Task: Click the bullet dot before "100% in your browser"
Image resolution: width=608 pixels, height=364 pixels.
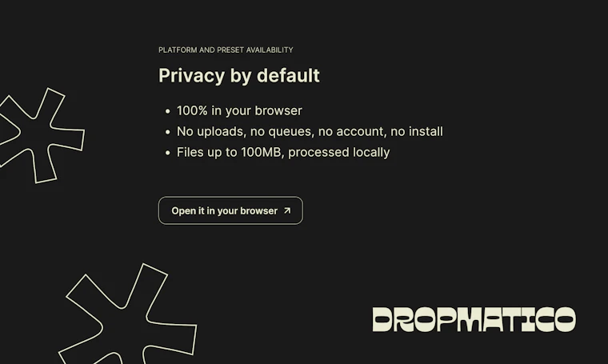Action: click(167, 111)
